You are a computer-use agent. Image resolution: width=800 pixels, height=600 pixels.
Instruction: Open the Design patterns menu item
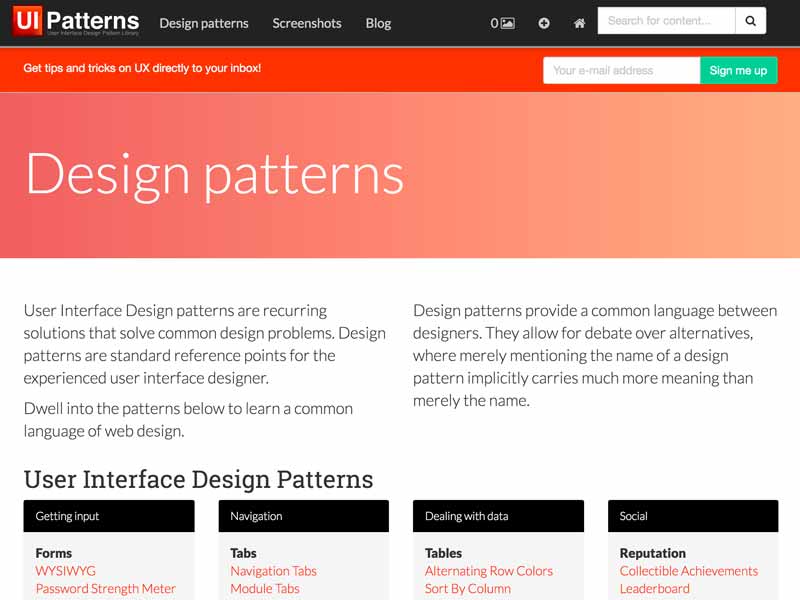pos(204,23)
